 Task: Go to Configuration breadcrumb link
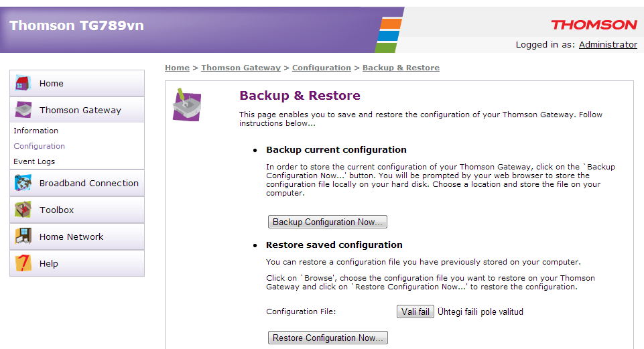(322, 68)
